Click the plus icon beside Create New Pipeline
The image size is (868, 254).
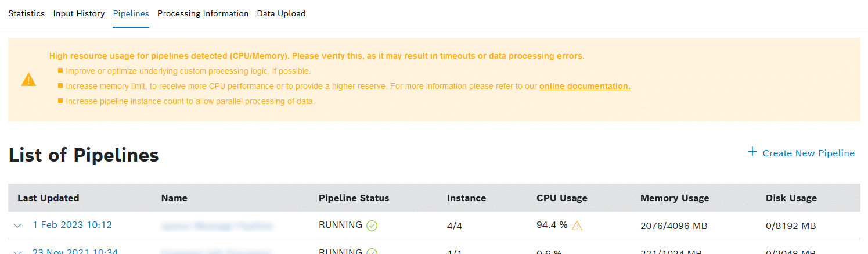(752, 152)
